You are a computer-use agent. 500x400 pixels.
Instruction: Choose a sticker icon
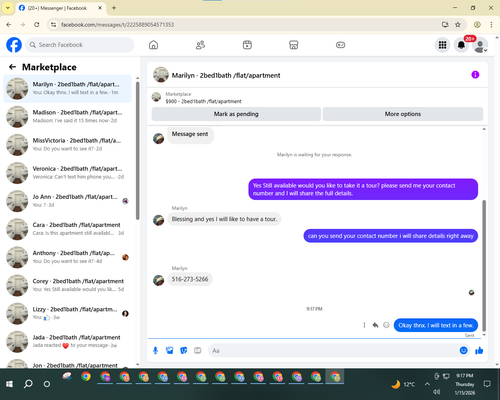[x=183, y=350]
